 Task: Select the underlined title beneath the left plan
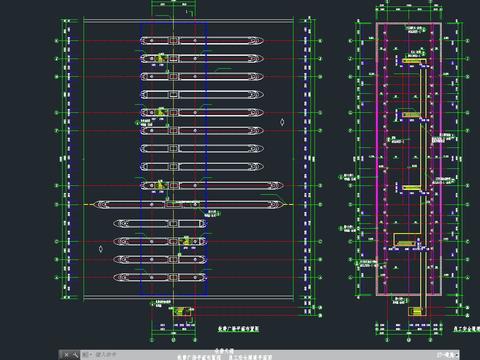pyautogui.click(x=239, y=329)
